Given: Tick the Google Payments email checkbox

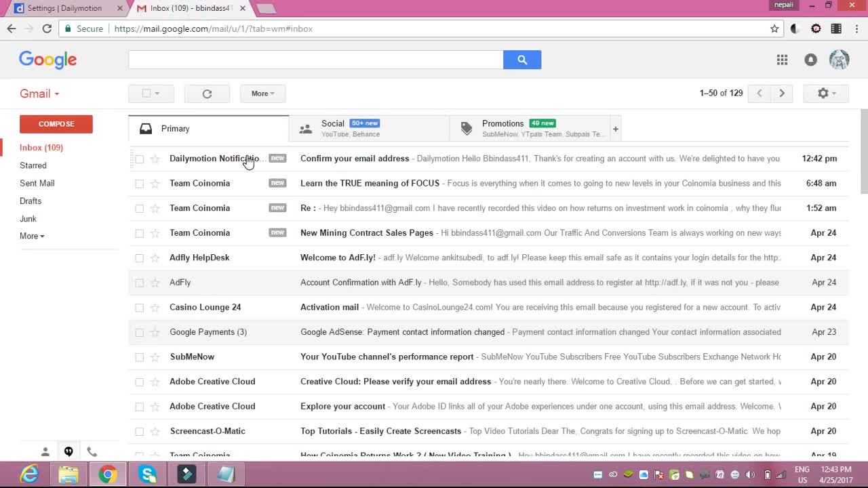Looking at the screenshot, I should (139, 332).
